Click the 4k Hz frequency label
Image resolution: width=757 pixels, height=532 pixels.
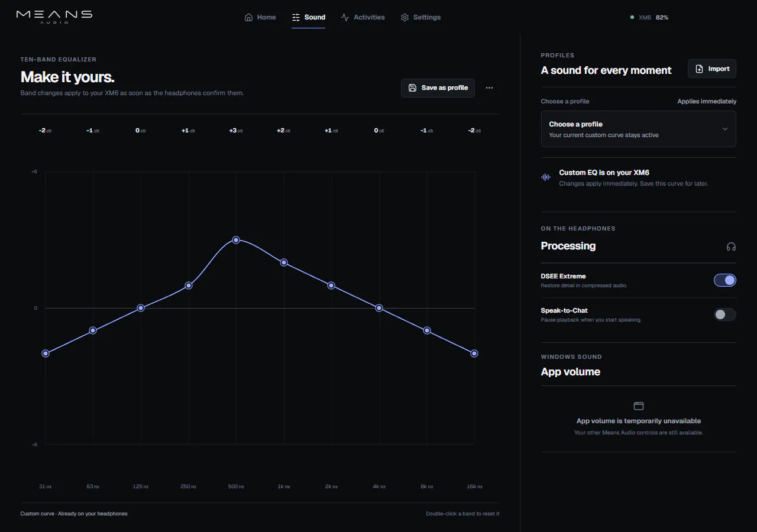click(x=379, y=486)
